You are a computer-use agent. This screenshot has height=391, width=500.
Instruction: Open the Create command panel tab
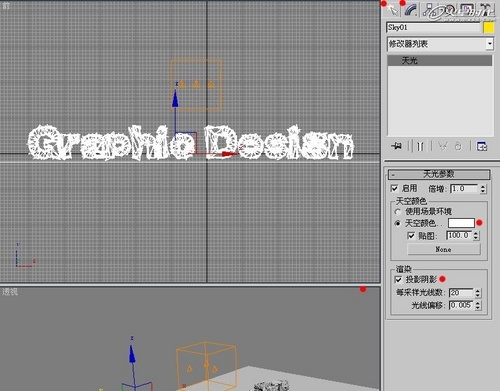coord(393,10)
